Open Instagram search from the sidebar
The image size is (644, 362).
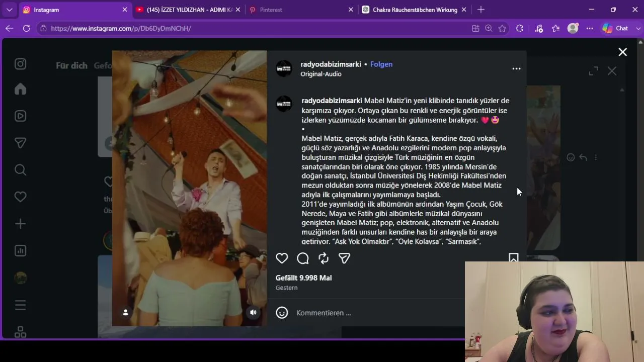point(20,170)
